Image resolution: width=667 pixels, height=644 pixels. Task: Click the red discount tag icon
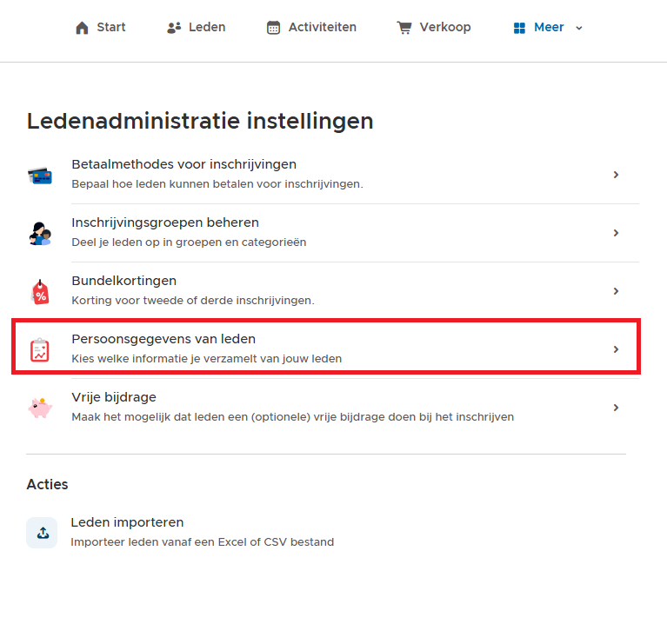click(40, 292)
